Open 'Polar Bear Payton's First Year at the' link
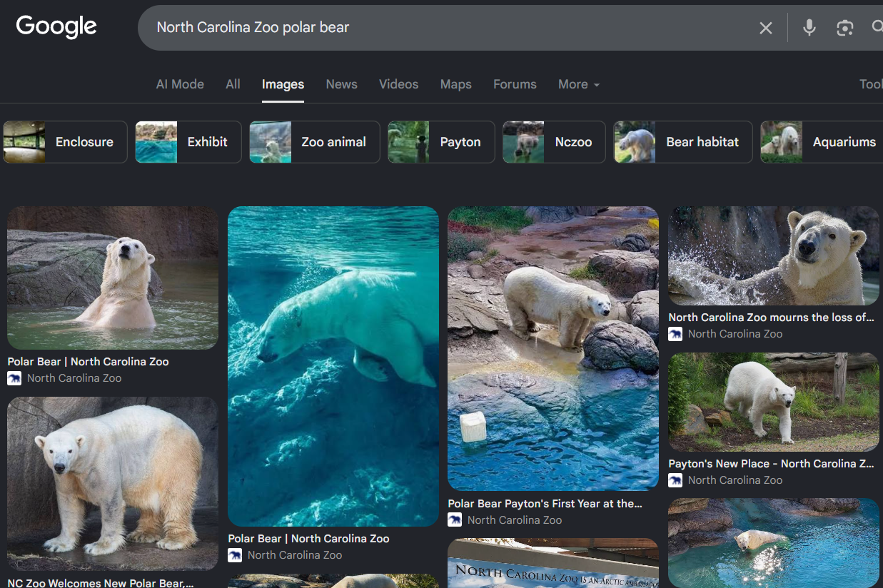Viewport: 883px width, 588px height. pyautogui.click(x=545, y=504)
